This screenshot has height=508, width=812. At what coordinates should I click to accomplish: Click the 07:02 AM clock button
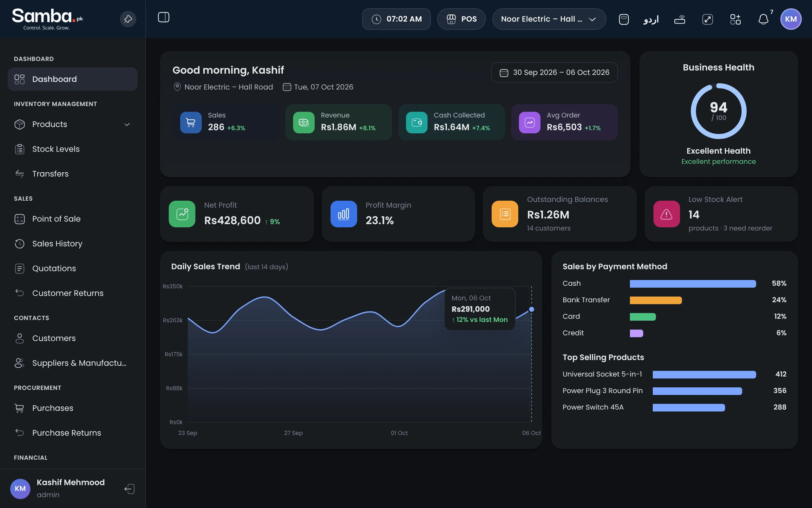396,19
